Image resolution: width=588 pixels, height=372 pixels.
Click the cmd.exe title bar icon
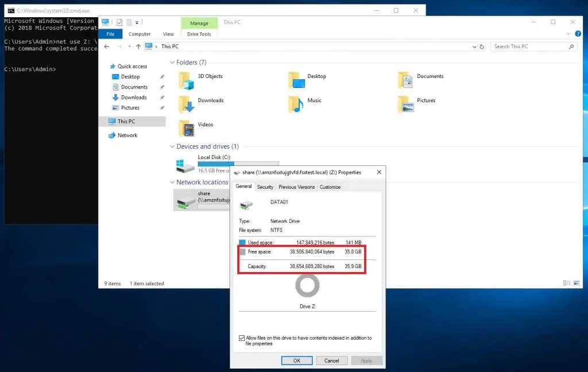[11, 10]
